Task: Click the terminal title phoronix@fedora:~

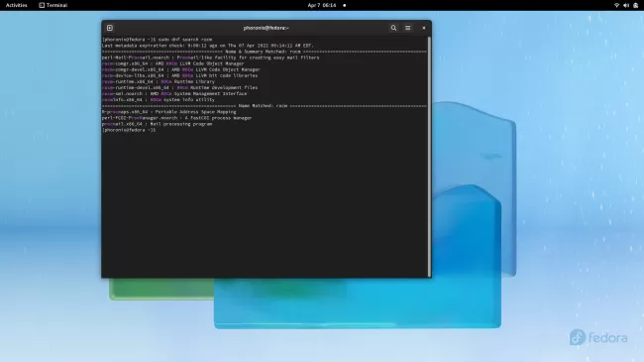Action: 266,28
